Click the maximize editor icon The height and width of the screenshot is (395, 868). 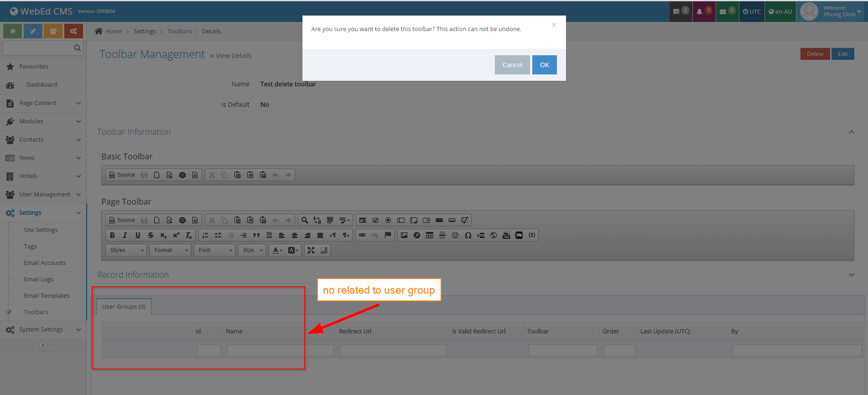(x=311, y=250)
